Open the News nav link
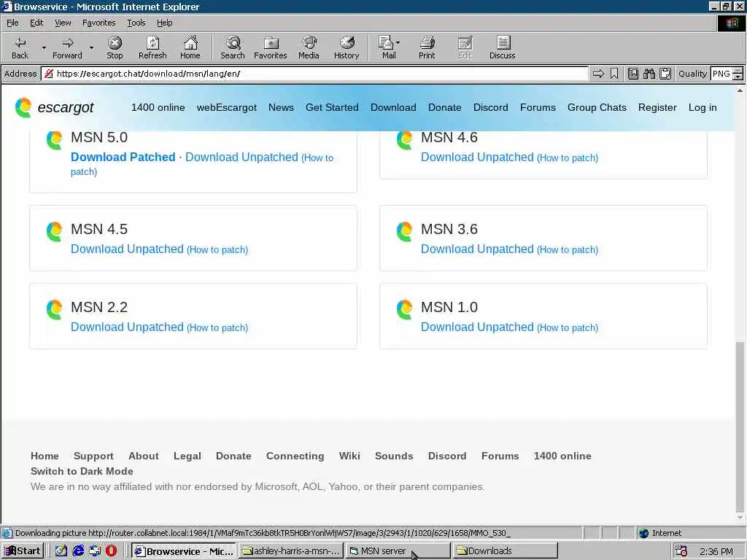This screenshot has width=747, height=560. 281,108
